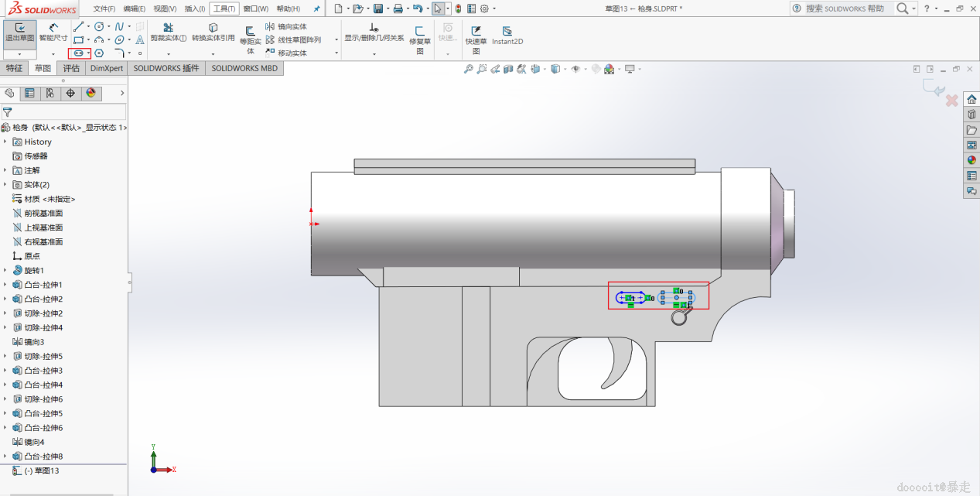Screen dimensions: 980x496
Task: Select the Mirror Entities (镜向实体) tool
Action: (x=286, y=26)
